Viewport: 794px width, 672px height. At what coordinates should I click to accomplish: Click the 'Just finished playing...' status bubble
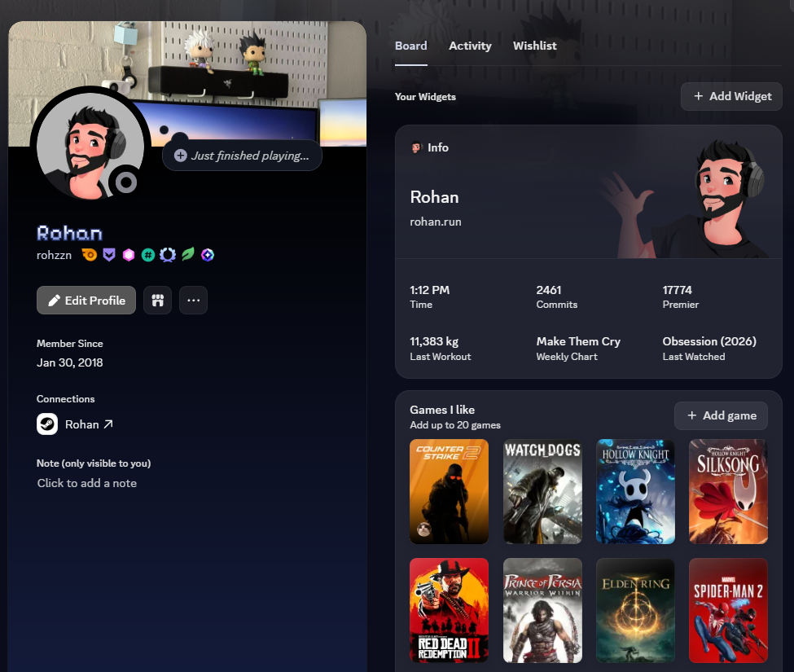pos(242,156)
